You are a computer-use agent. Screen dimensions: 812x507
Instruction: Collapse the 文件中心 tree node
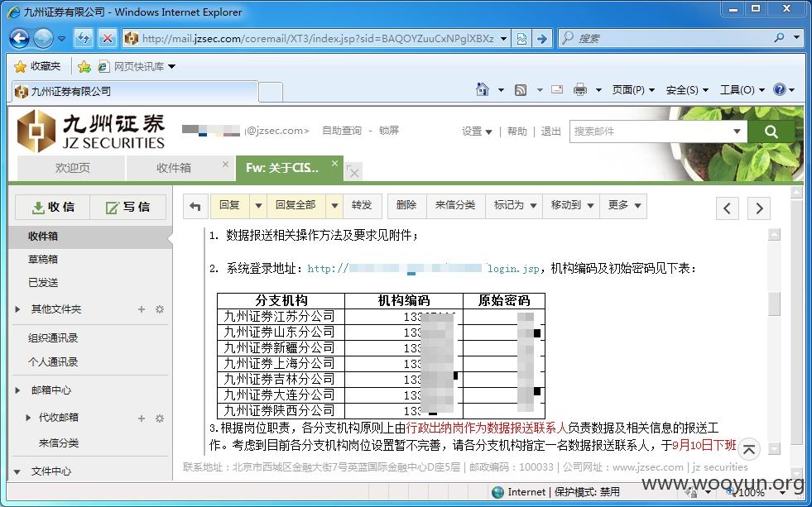click(x=17, y=471)
